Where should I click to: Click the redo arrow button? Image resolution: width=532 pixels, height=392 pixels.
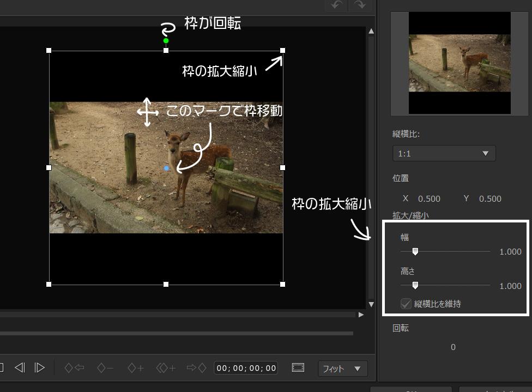coord(360,5)
